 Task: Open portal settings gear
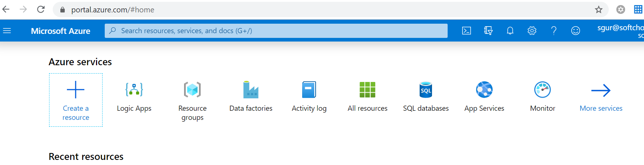pyautogui.click(x=532, y=31)
